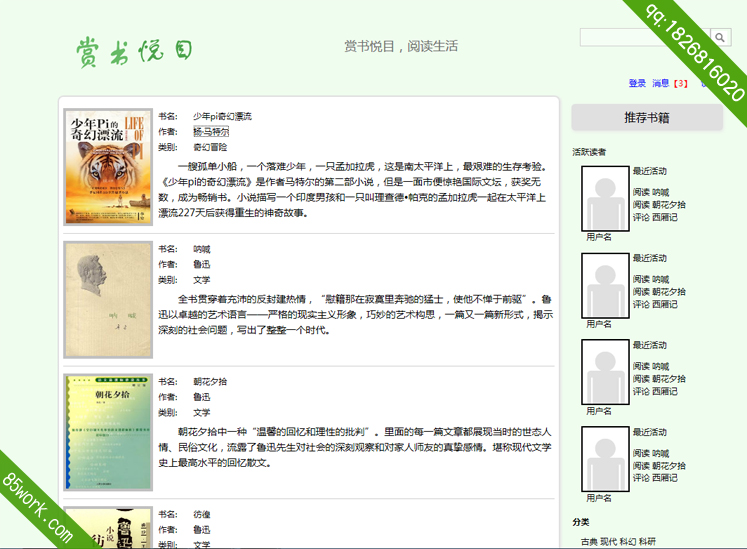Click the category 文学 of 呐喊
The image size is (747, 549).
[x=202, y=280]
